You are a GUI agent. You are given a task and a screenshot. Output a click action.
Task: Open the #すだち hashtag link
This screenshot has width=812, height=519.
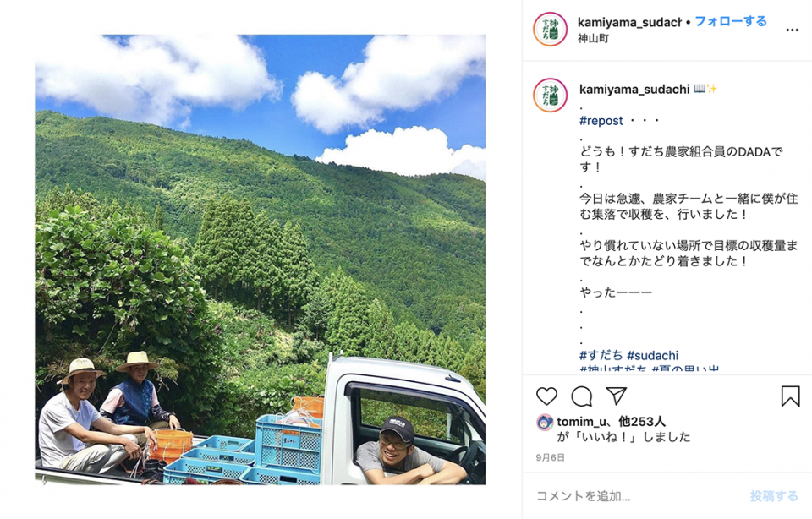601,356
